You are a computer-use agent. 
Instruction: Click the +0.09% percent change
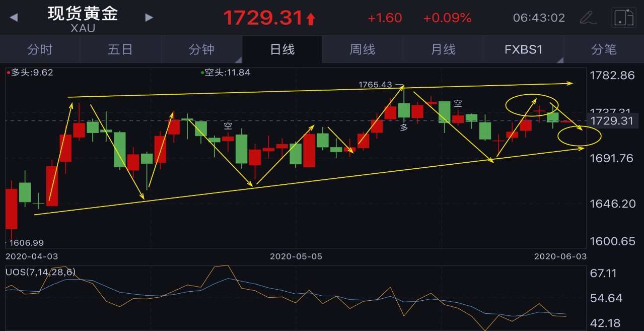point(447,18)
